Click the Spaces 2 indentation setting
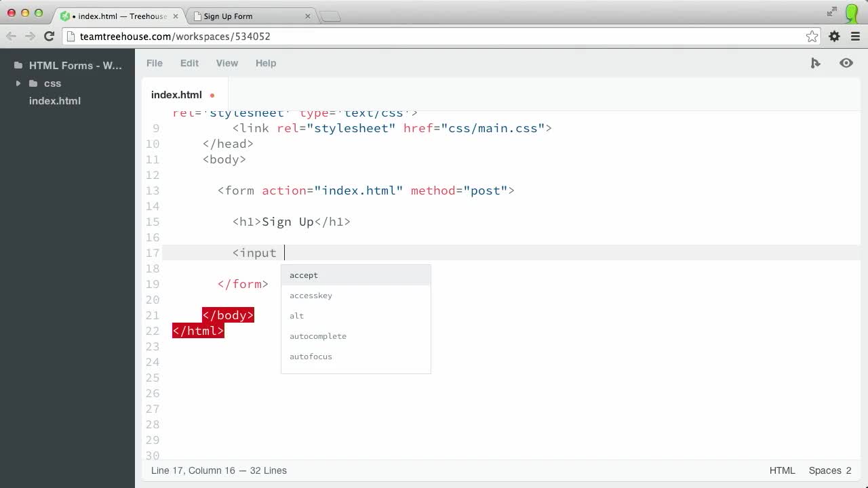This screenshot has width=868, height=488. 829,470
